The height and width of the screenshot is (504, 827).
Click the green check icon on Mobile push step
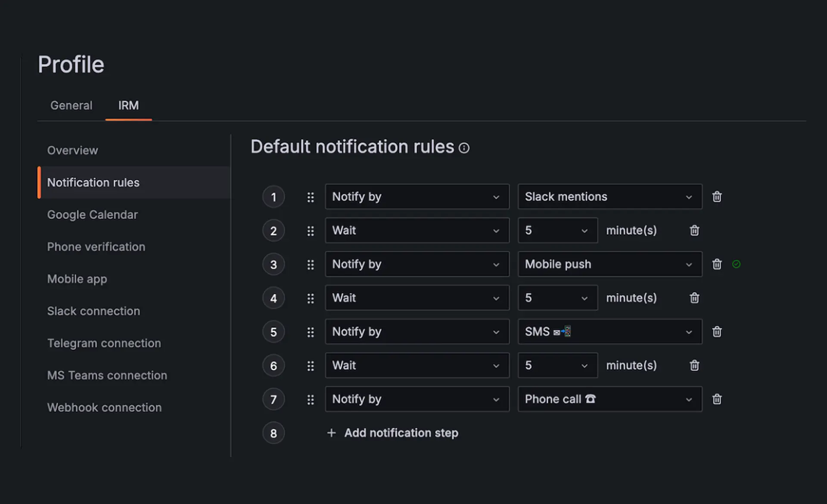click(737, 264)
